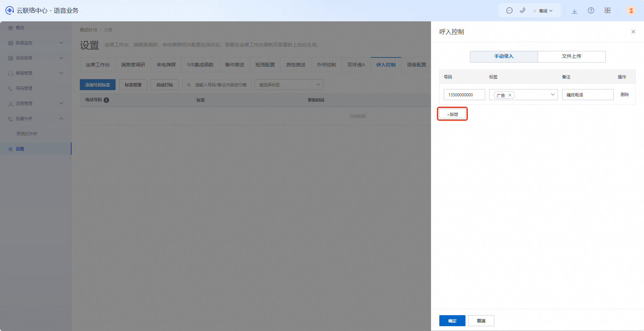Open the 坐席工作台 tab
The height and width of the screenshot is (331, 644).
[98, 65]
